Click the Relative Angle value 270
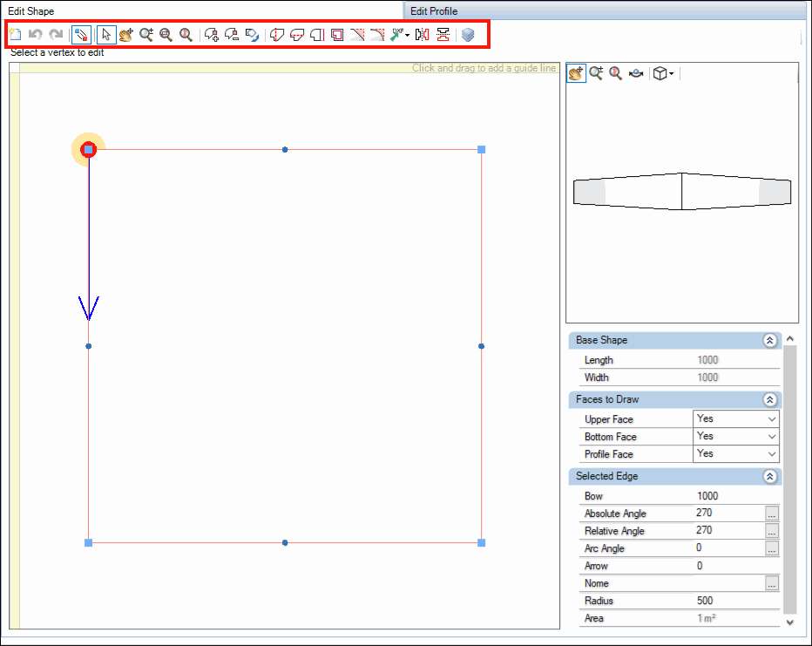The height and width of the screenshot is (646, 812). click(x=704, y=530)
